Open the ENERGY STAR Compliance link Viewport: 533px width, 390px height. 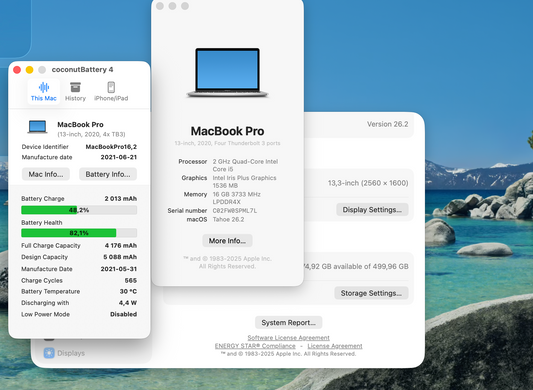(255, 346)
